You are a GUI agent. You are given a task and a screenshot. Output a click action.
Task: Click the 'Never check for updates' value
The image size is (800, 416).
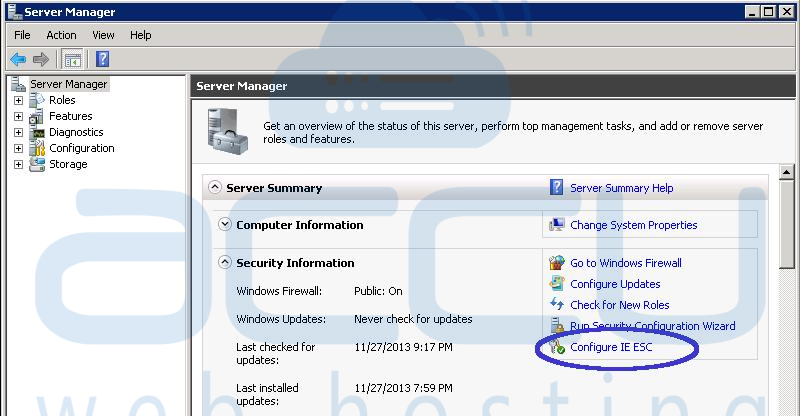[413, 319]
